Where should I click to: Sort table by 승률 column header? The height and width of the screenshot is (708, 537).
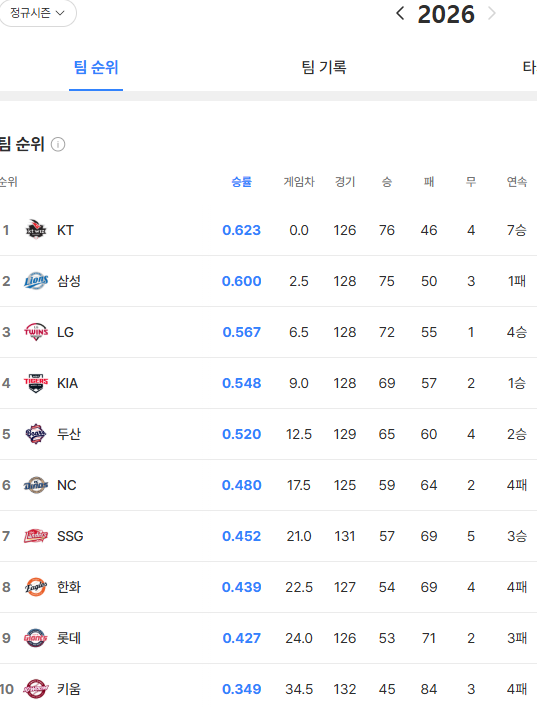pyautogui.click(x=241, y=182)
